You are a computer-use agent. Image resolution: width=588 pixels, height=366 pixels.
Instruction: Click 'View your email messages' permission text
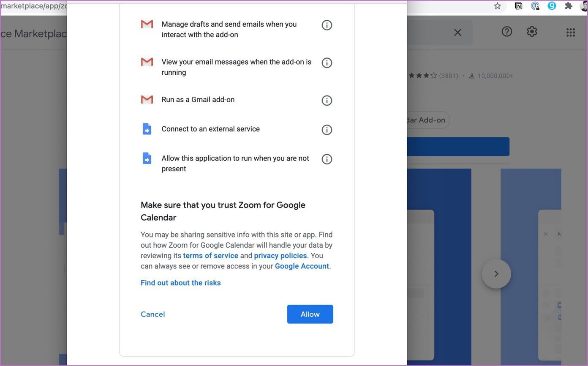pos(237,67)
